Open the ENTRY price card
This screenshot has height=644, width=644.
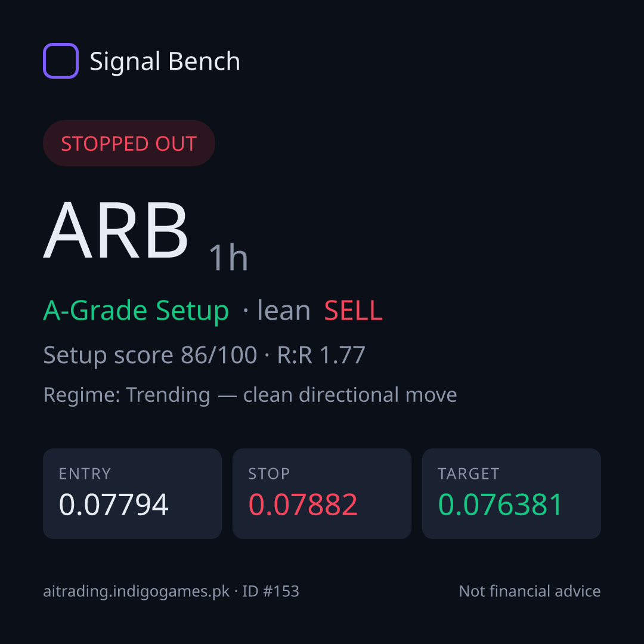pos(132,494)
